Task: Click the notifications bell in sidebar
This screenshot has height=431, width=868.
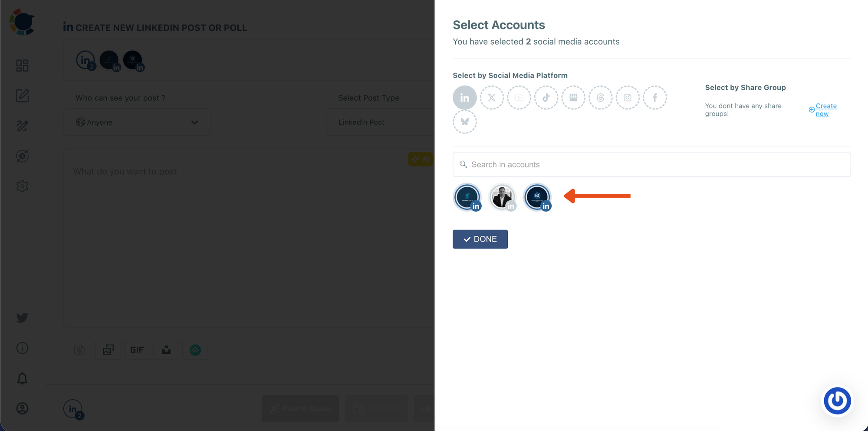Action: coord(22,378)
